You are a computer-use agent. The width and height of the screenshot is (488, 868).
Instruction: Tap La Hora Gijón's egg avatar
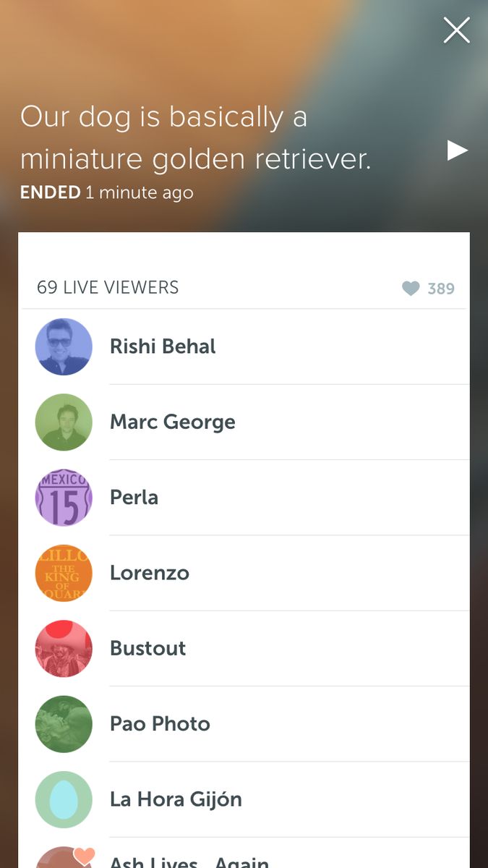coord(64,799)
